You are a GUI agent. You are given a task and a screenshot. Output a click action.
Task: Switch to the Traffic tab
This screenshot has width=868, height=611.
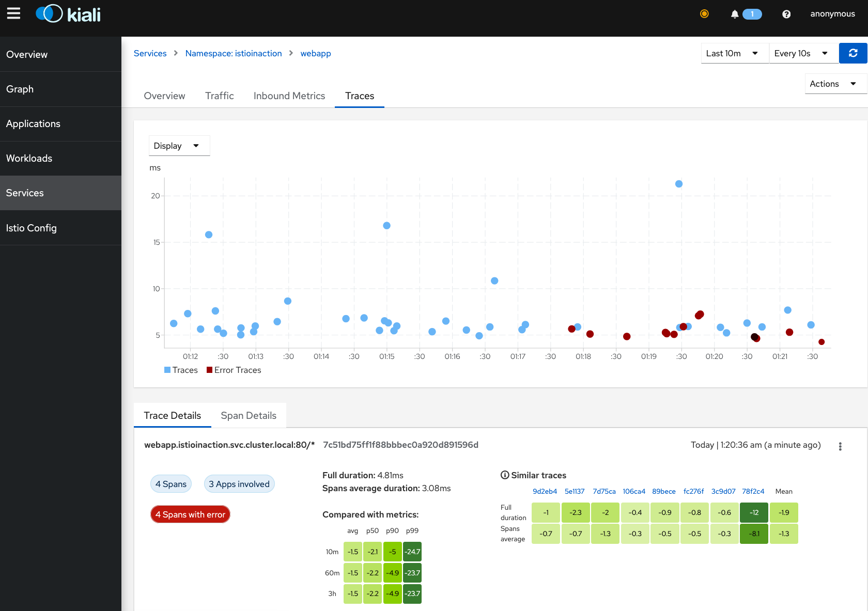[x=220, y=96]
